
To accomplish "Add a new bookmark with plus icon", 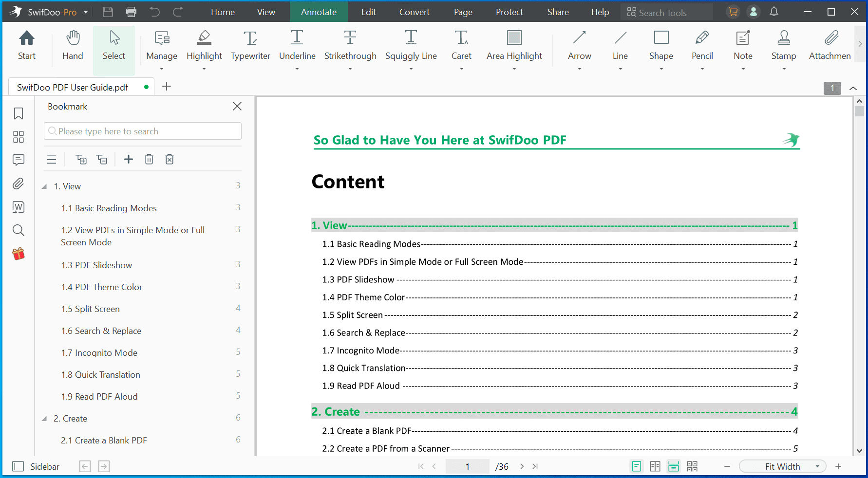I will click(129, 159).
